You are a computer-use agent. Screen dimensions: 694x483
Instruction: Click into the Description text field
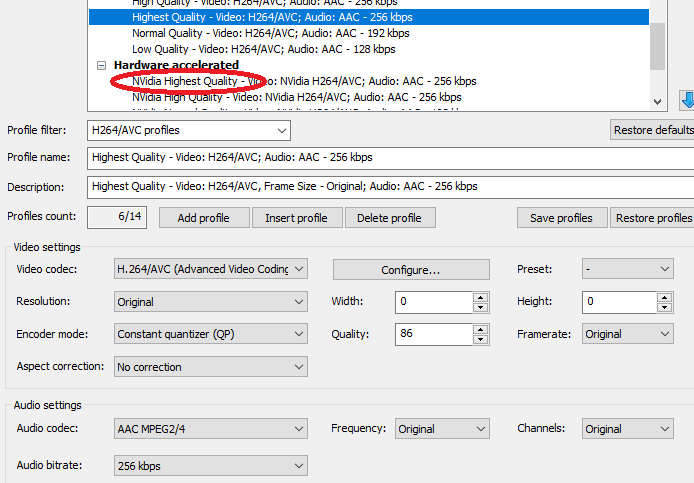390,187
